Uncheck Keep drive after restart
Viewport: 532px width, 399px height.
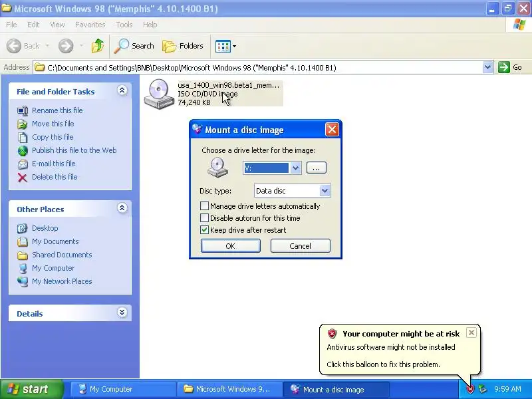click(204, 229)
